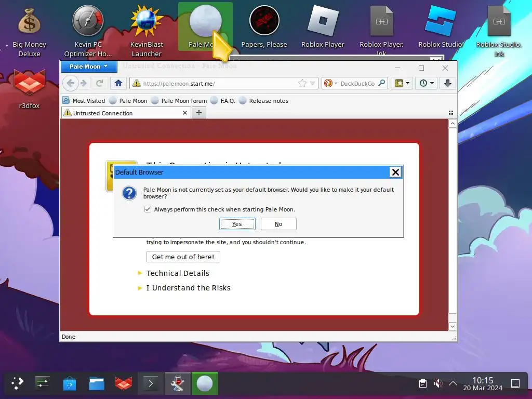
Task: Close the Untrusted Connection tab
Action: click(x=185, y=113)
